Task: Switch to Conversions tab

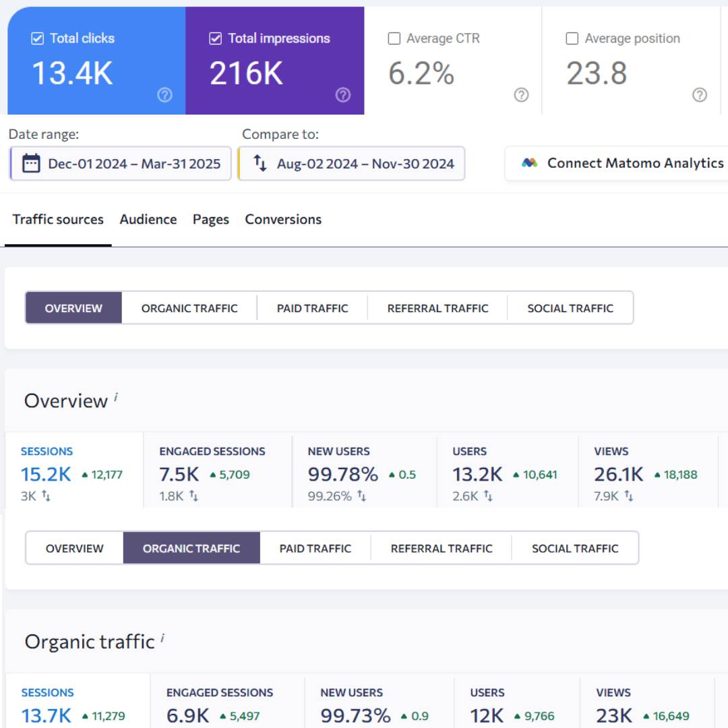Action: [x=283, y=219]
